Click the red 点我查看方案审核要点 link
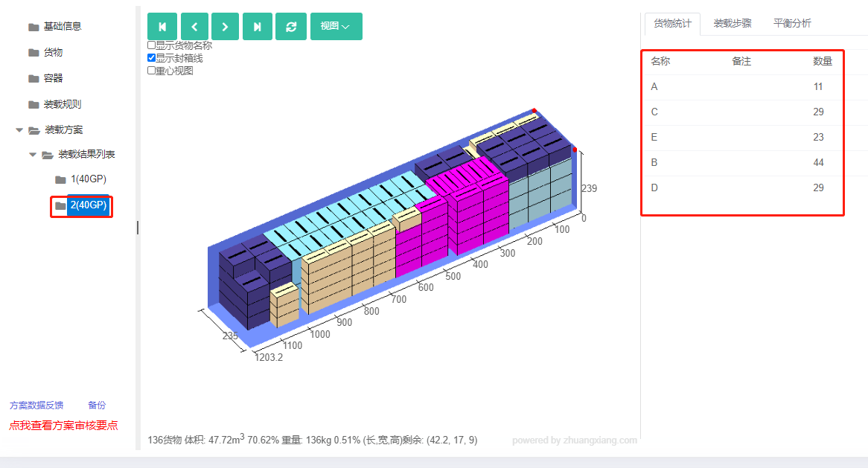868x468 pixels. pos(64,426)
